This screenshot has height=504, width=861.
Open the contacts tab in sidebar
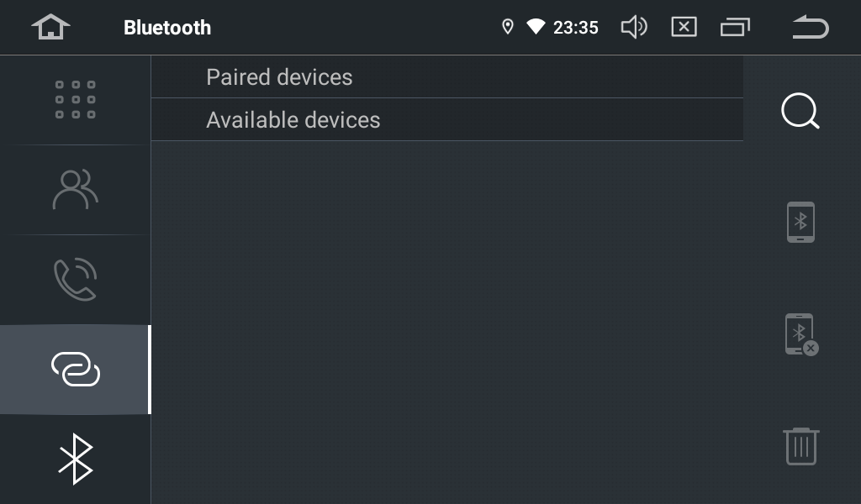(x=75, y=190)
